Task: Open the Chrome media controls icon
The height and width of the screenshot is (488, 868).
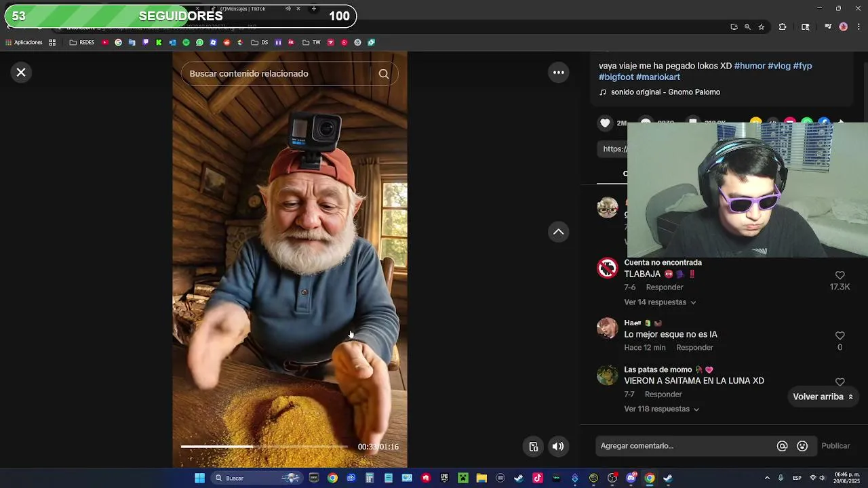Action: (x=828, y=27)
